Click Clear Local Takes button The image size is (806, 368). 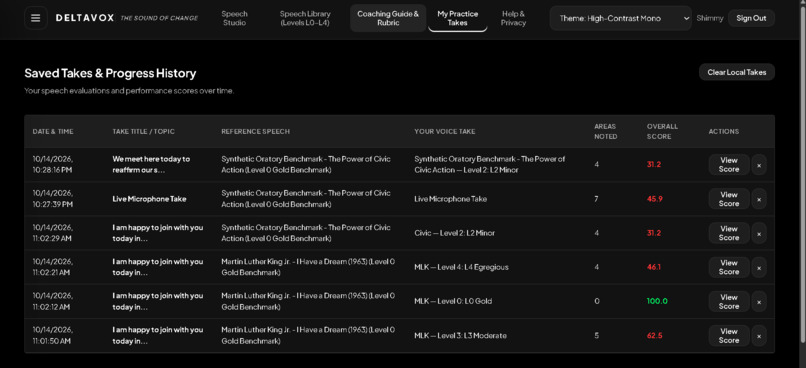(x=737, y=72)
